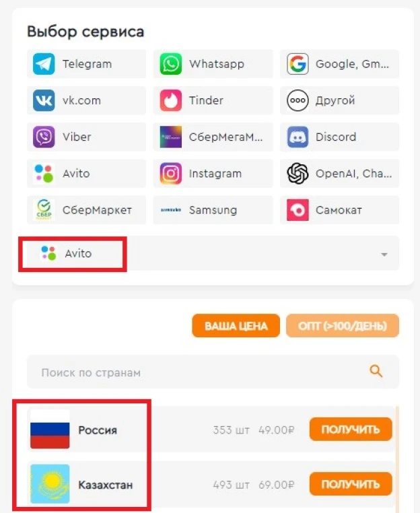The width and height of the screenshot is (420, 513).
Task: Choose the Whatsapp service icon
Action: 170,64
